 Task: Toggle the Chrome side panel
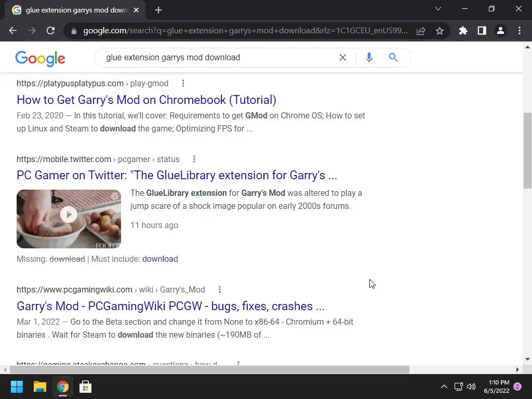[x=482, y=31]
